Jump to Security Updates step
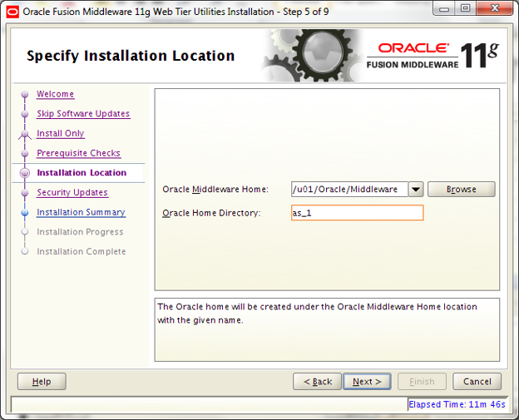This screenshot has width=519, height=420. [72, 192]
